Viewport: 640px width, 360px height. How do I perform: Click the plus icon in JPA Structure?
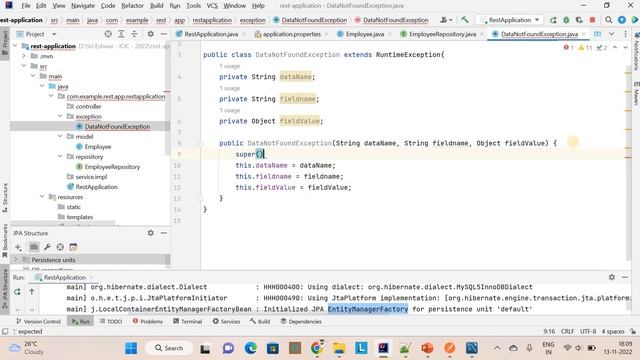[18, 247]
